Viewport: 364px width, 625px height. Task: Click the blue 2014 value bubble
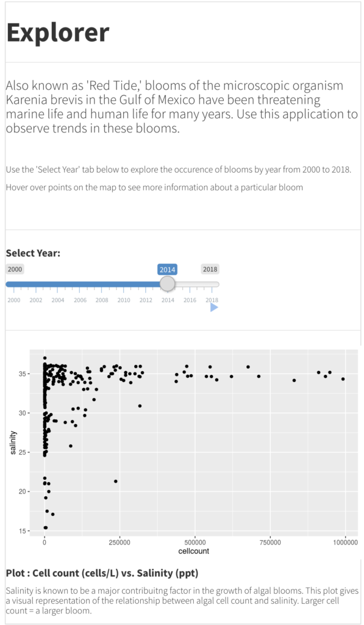[167, 269]
